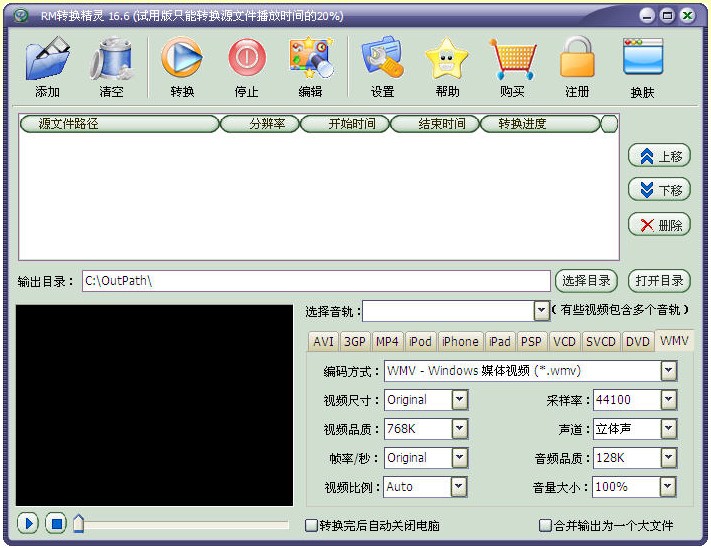This screenshot has height=548, width=711.
Task: Switch to the AVI tab
Action: pos(323,341)
